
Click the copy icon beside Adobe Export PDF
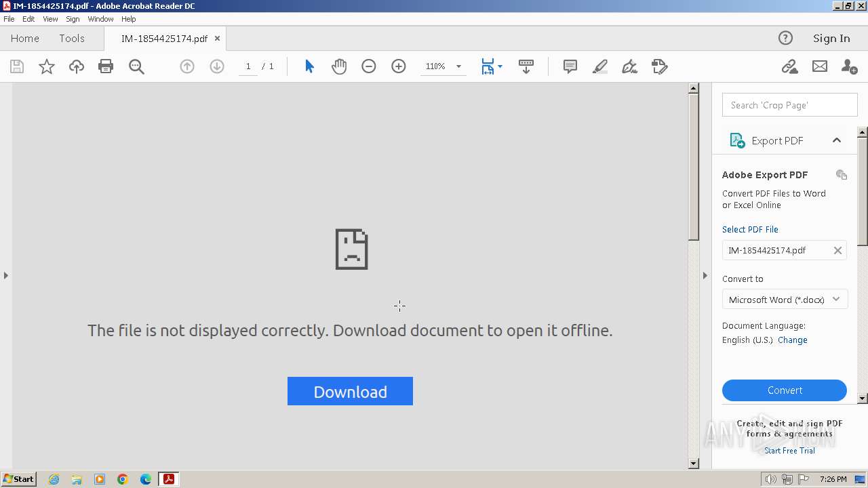click(x=842, y=175)
